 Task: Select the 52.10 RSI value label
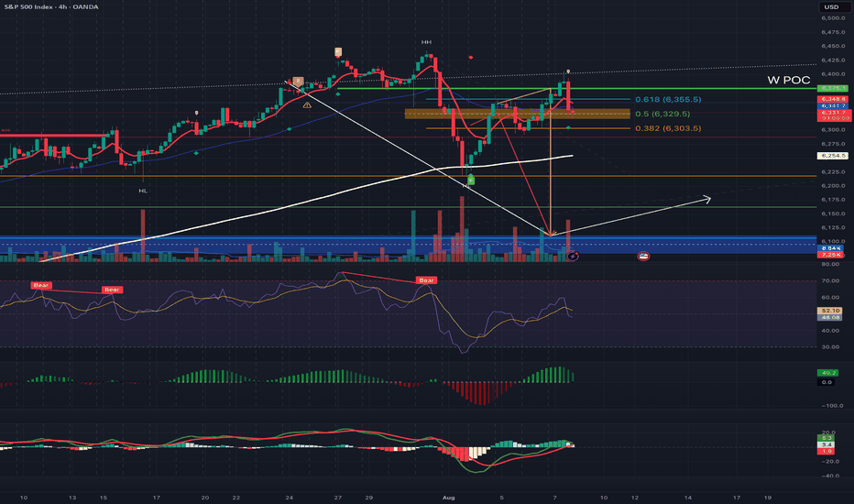[x=831, y=311]
